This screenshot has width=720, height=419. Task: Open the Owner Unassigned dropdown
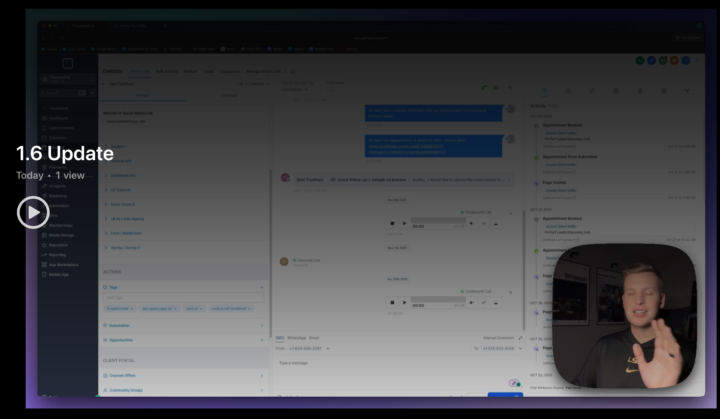[x=295, y=89]
